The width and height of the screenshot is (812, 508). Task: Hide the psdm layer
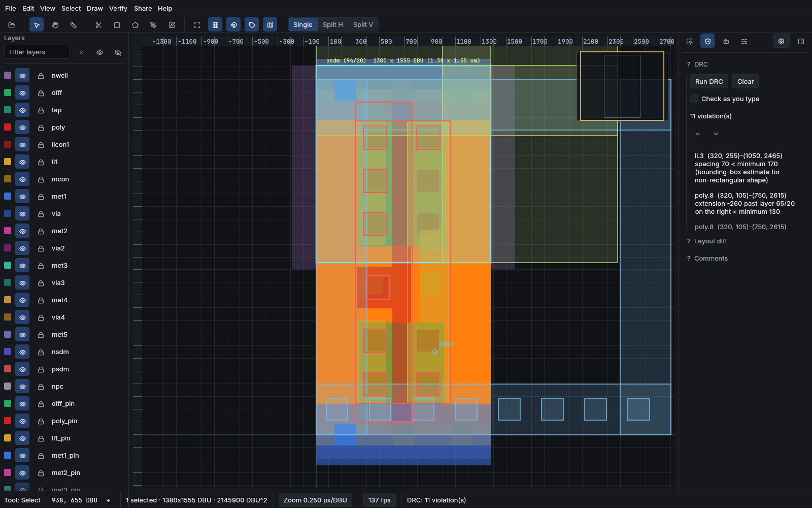pos(22,369)
